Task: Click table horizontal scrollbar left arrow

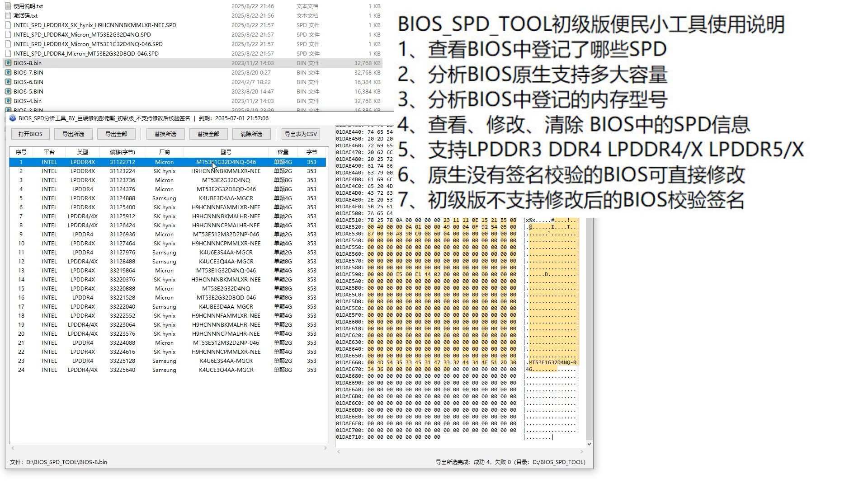Action: pyautogui.click(x=13, y=448)
